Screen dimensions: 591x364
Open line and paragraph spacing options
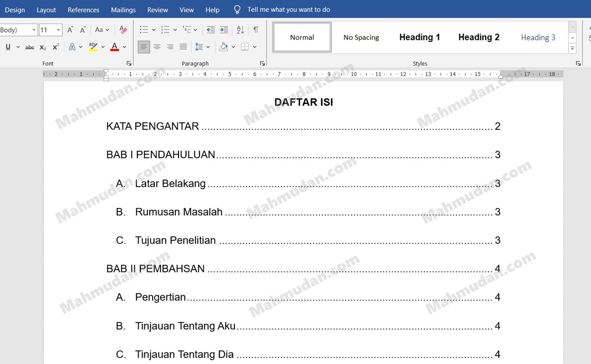[x=202, y=47]
